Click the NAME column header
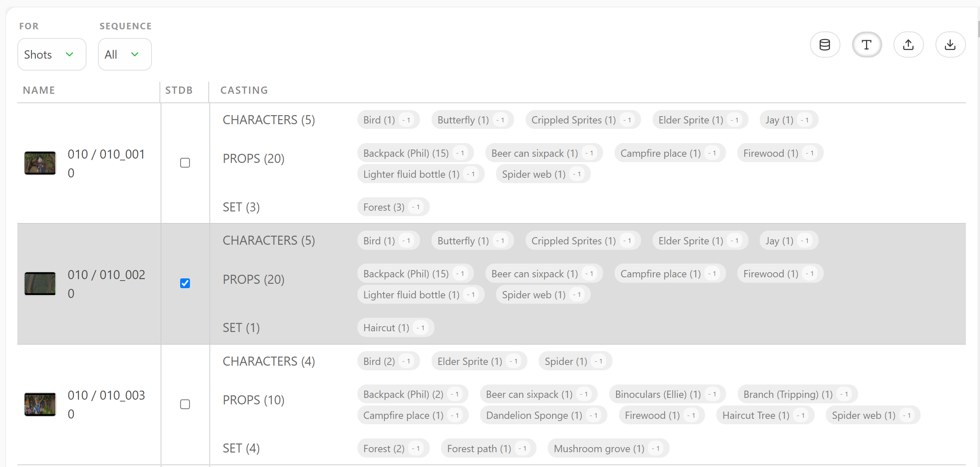This screenshot has height=467, width=980. click(x=39, y=90)
